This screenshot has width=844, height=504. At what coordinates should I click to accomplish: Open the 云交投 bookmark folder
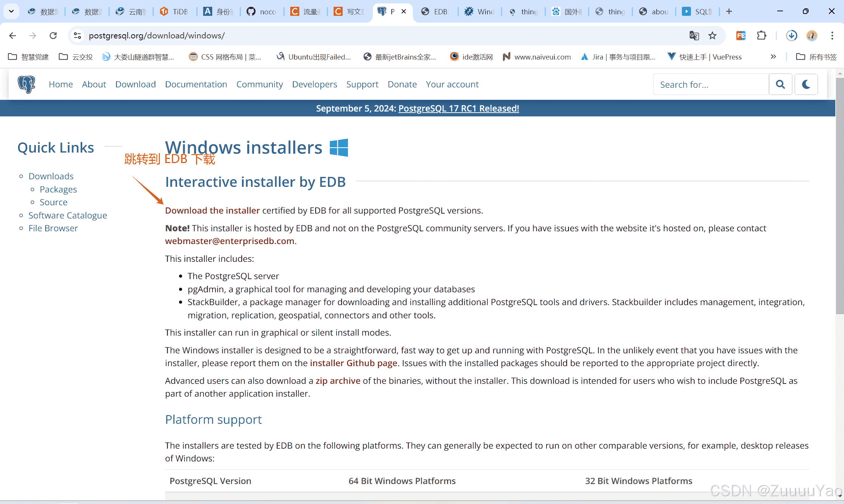coord(76,57)
